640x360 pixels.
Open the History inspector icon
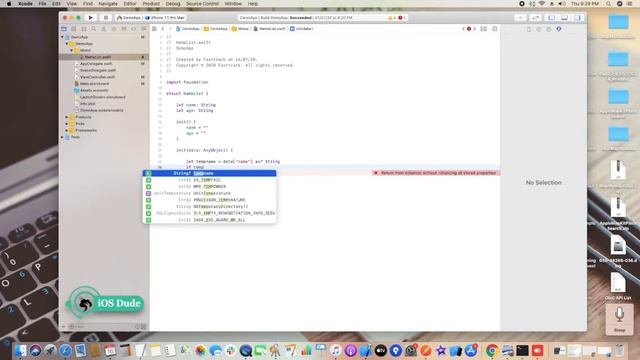point(539,29)
